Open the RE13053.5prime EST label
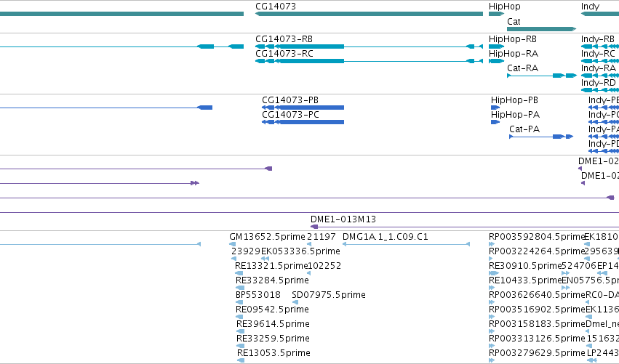Viewport: 619px width, 364px height. 273,354
